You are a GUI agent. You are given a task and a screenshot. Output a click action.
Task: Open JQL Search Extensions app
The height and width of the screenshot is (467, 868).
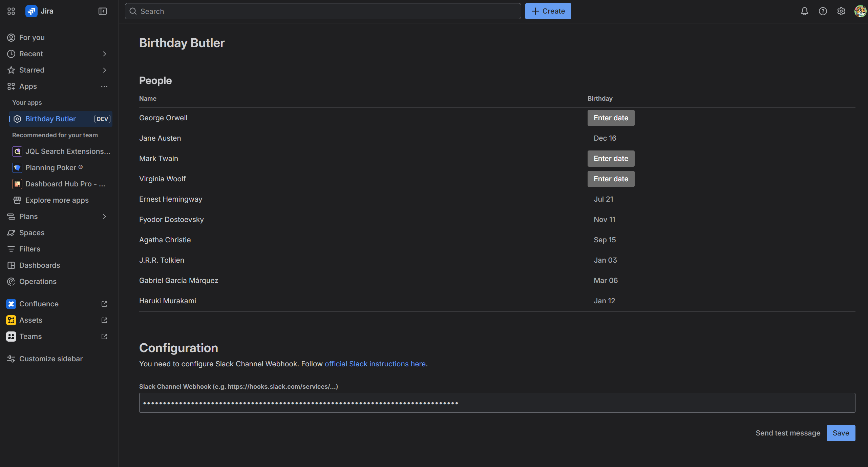[x=17, y=151]
